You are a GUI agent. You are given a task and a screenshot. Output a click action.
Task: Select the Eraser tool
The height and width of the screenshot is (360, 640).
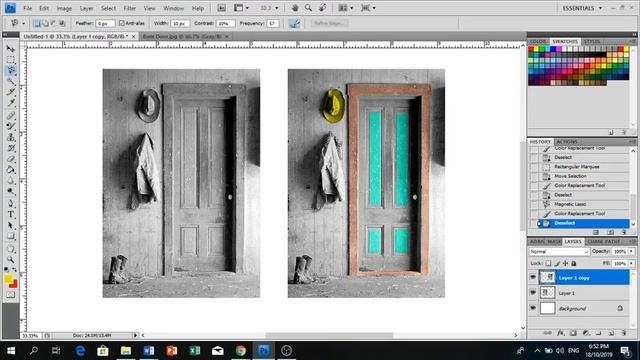pos(11,159)
